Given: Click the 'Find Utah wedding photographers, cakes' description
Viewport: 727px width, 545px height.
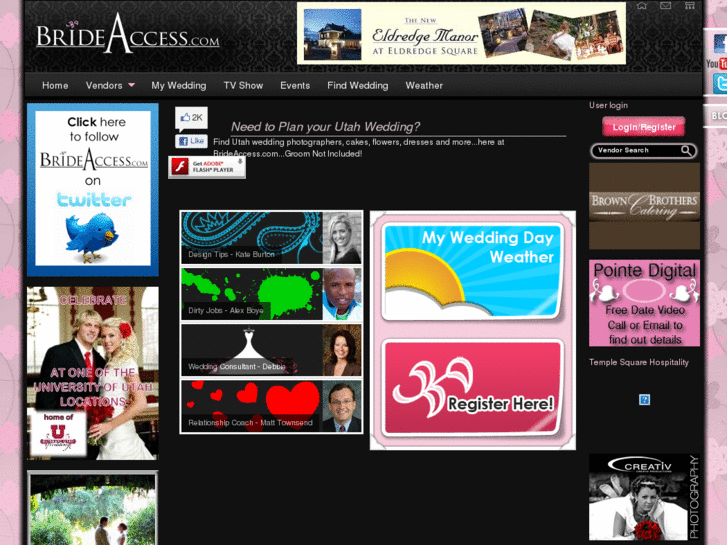Looking at the screenshot, I should point(358,148).
